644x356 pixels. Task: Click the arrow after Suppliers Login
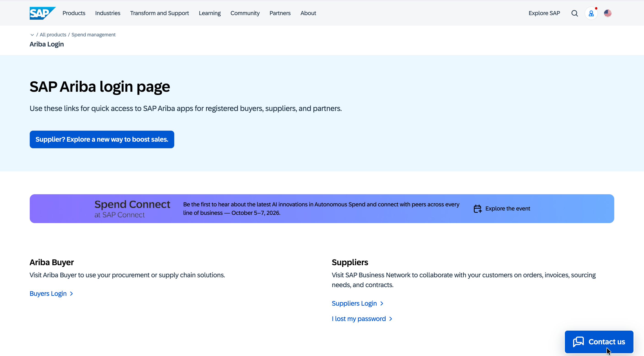[x=381, y=303]
